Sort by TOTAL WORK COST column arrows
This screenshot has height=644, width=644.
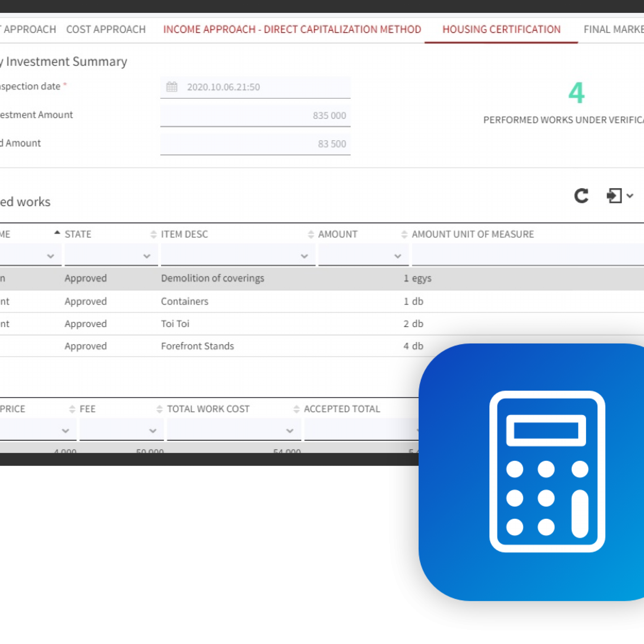tap(296, 409)
